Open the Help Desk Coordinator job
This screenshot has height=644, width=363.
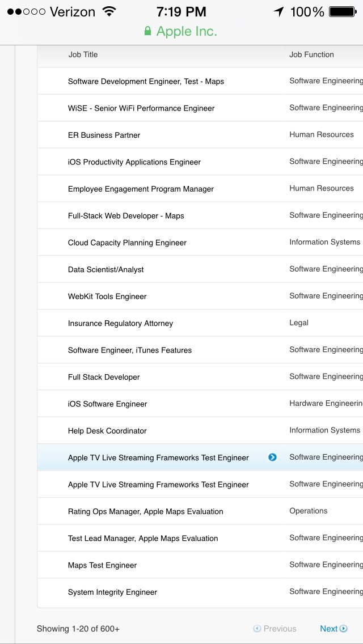(107, 431)
